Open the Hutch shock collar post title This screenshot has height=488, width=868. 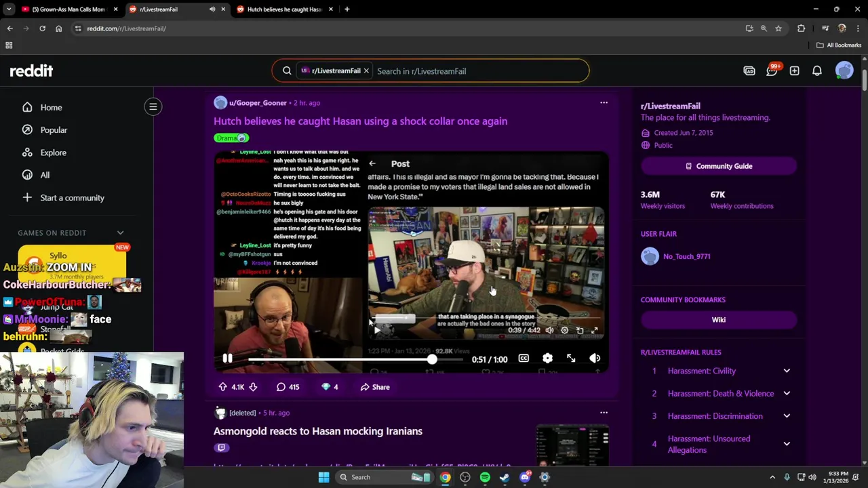pyautogui.click(x=360, y=121)
